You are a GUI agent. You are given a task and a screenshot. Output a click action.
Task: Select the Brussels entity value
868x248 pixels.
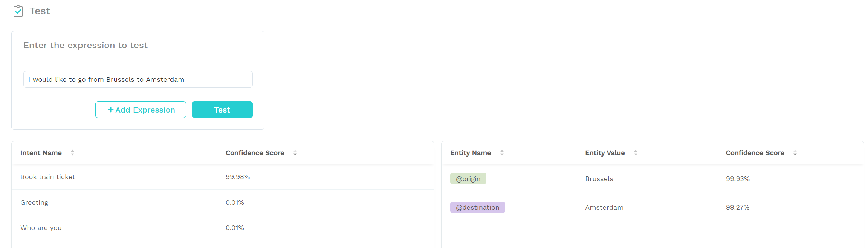(x=599, y=179)
